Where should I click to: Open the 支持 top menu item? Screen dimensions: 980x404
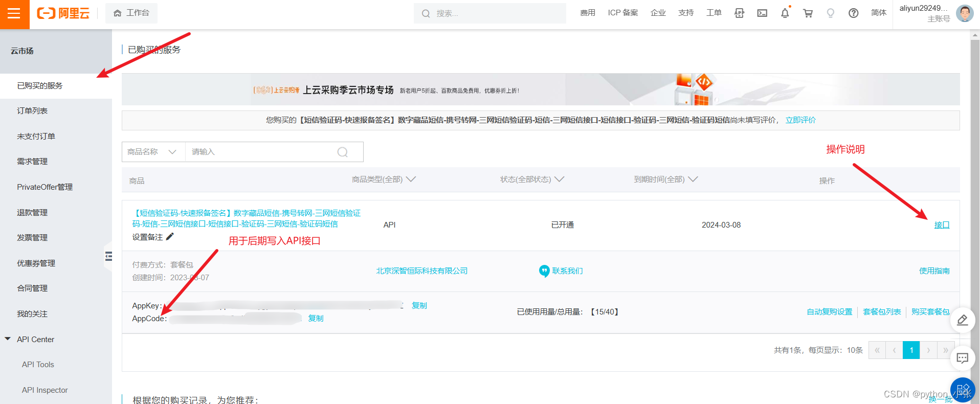pyautogui.click(x=686, y=13)
